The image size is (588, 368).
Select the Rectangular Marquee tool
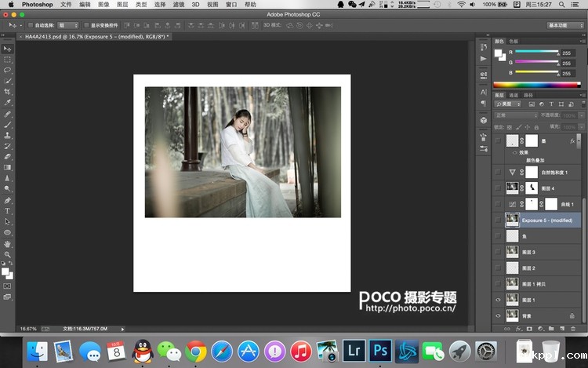8,60
